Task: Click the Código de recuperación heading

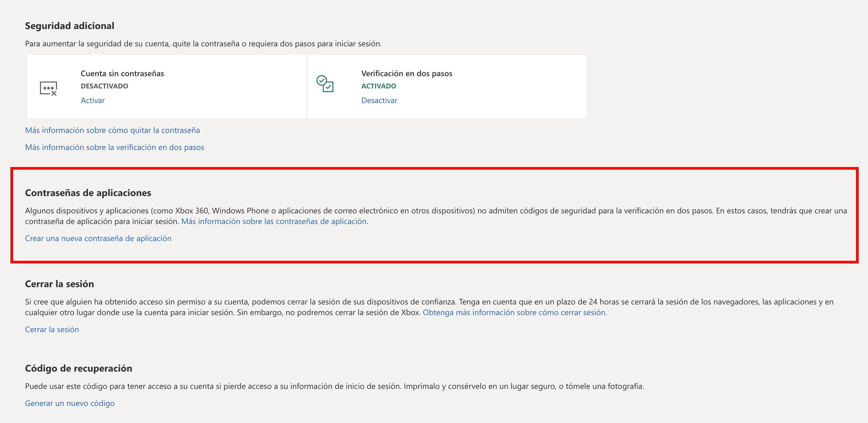Action: point(79,368)
